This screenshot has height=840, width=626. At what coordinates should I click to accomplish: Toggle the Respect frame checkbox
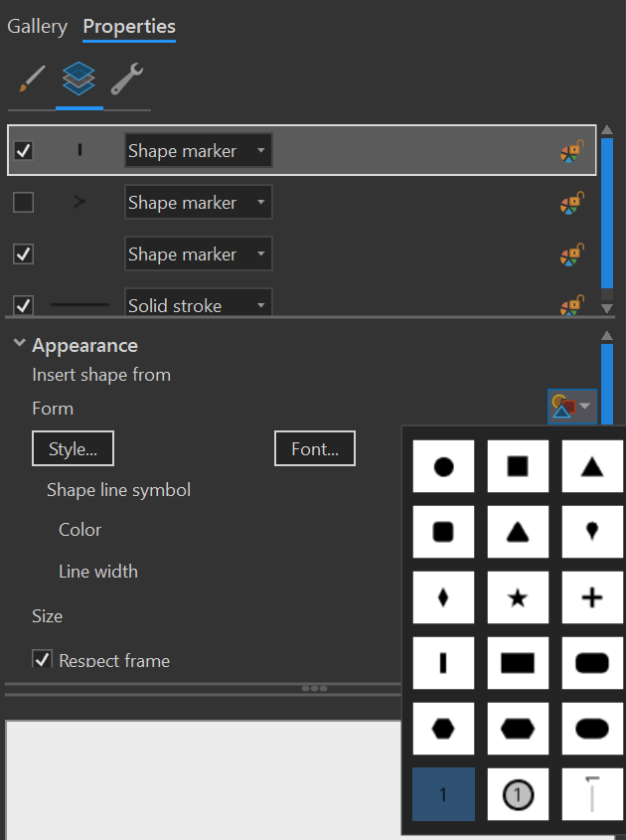(x=43, y=659)
